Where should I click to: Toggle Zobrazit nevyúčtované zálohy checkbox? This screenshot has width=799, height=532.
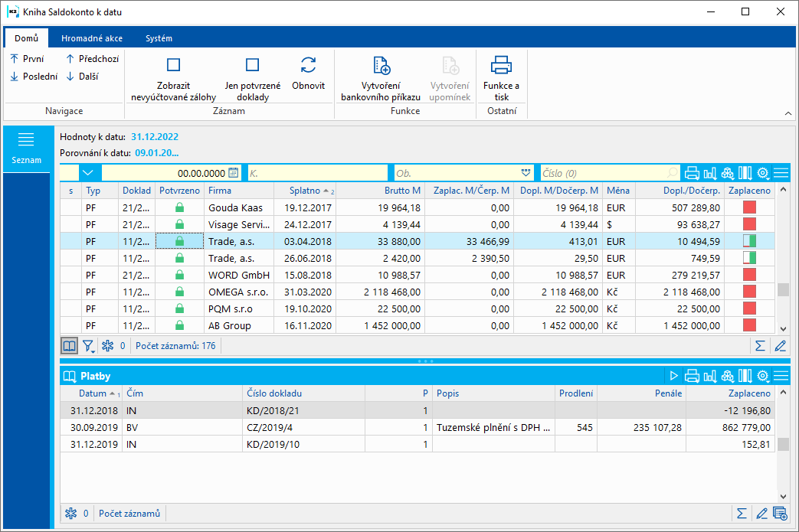coord(173,65)
